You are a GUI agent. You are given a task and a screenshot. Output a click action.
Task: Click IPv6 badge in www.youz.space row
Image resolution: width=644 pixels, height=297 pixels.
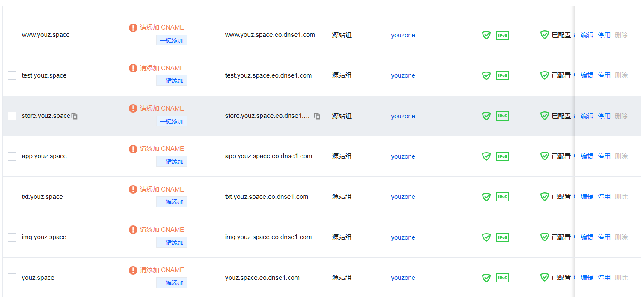502,35
